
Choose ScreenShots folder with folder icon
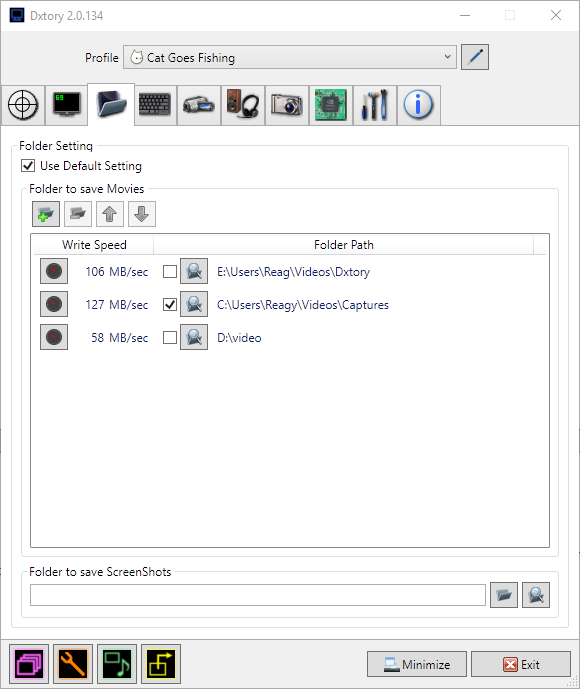[504, 595]
